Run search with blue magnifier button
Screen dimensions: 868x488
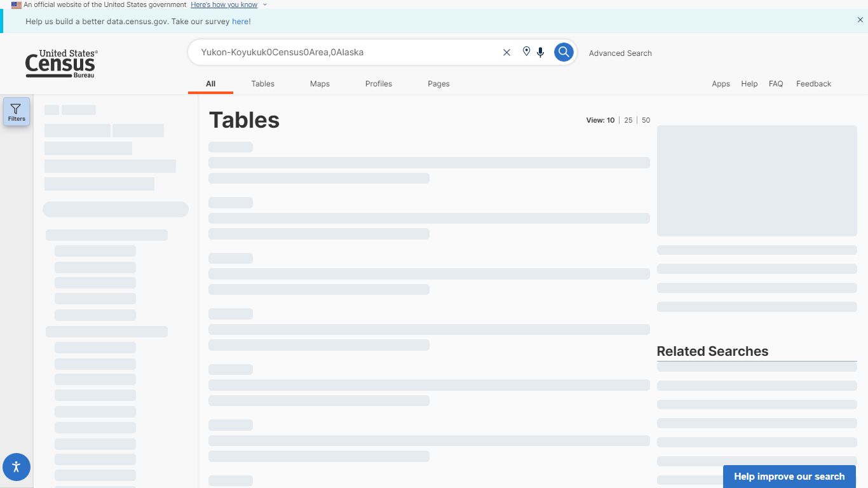(564, 52)
